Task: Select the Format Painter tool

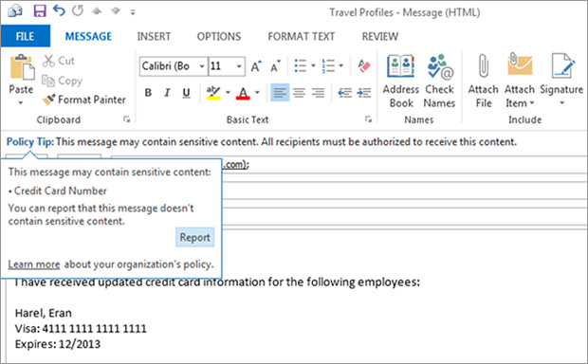Action: tap(84, 100)
